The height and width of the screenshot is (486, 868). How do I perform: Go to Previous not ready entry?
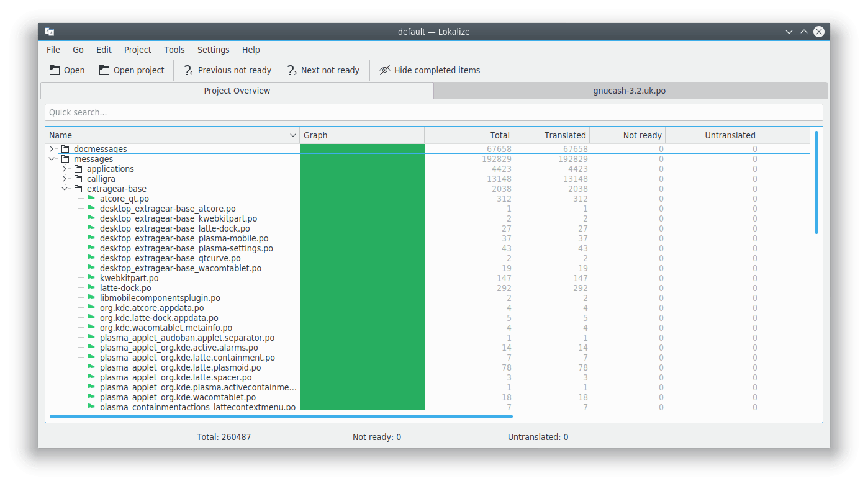pos(228,70)
